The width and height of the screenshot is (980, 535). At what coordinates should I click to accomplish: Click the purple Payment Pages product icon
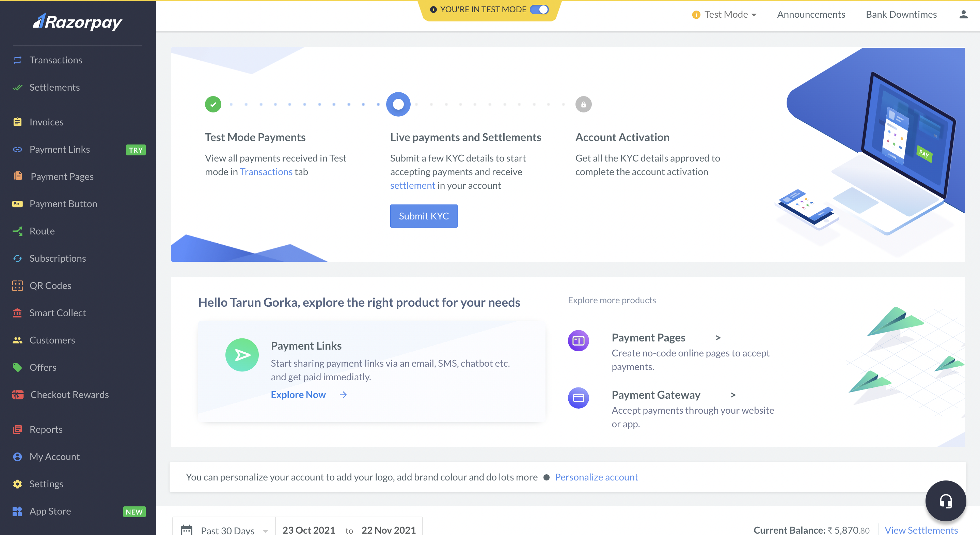[x=578, y=340]
